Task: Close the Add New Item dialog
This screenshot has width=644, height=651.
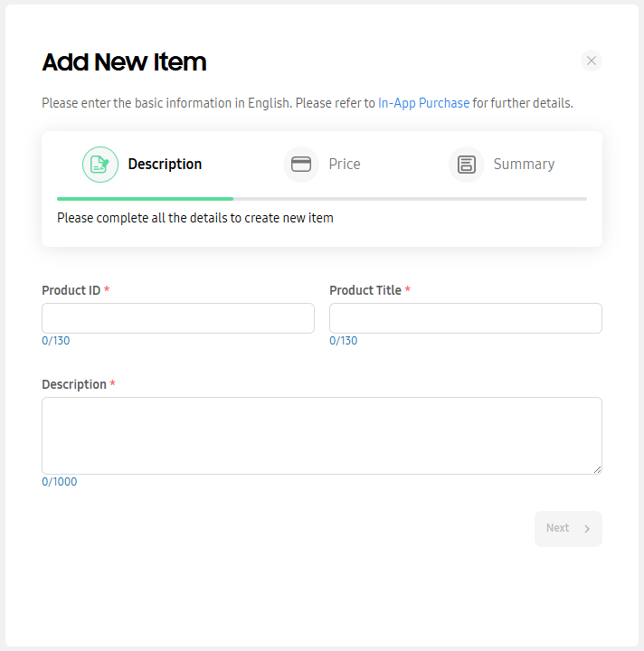Action: click(592, 61)
